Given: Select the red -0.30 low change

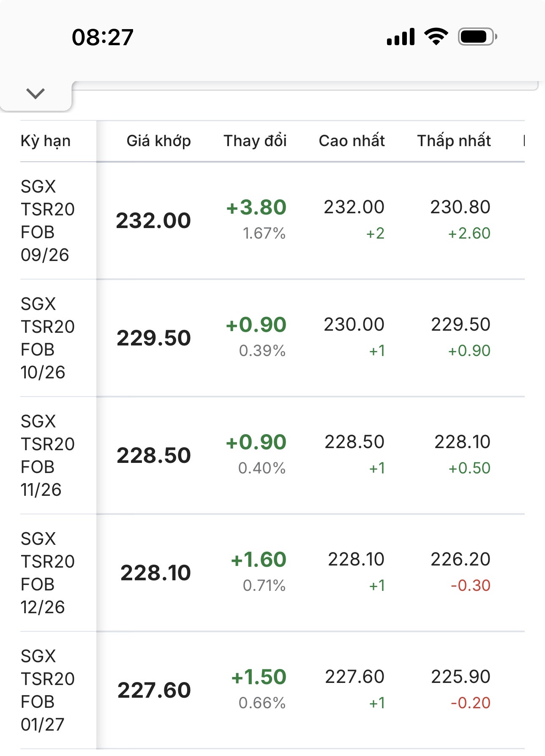Looking at the screenshot, I should (471, 585).
